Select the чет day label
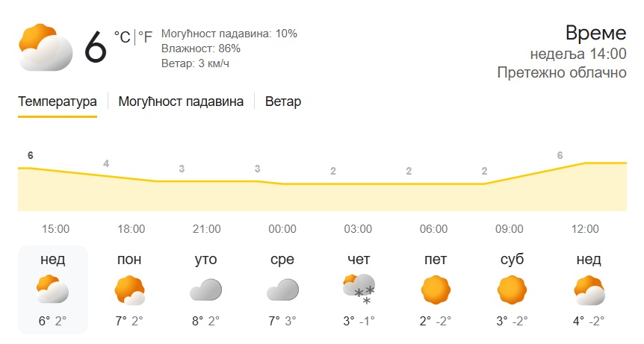 coord(359,260)
